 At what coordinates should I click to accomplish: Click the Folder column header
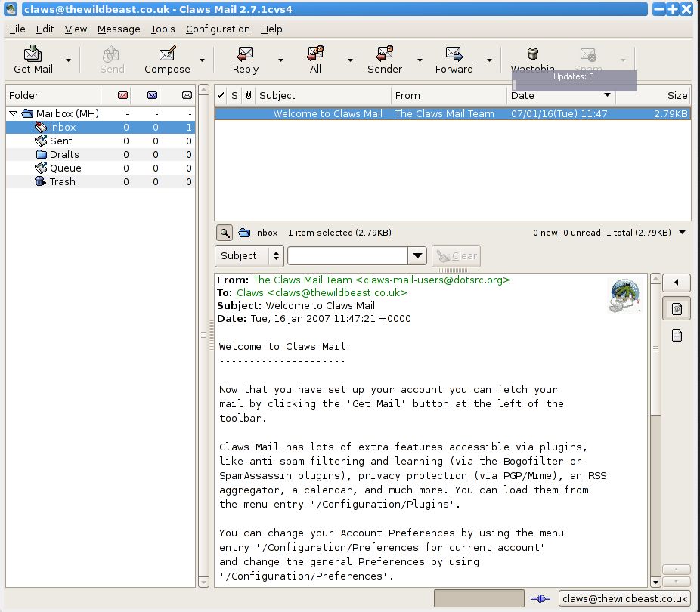coord(53,95)
